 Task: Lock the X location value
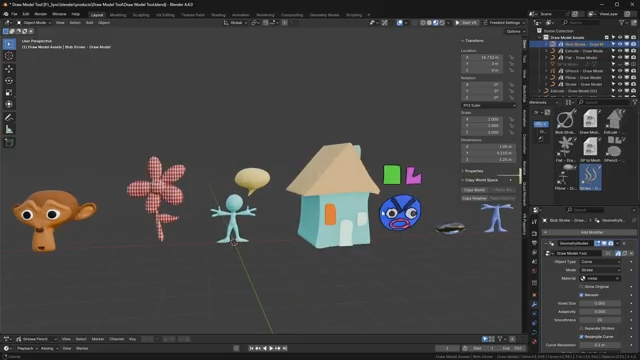511,58
